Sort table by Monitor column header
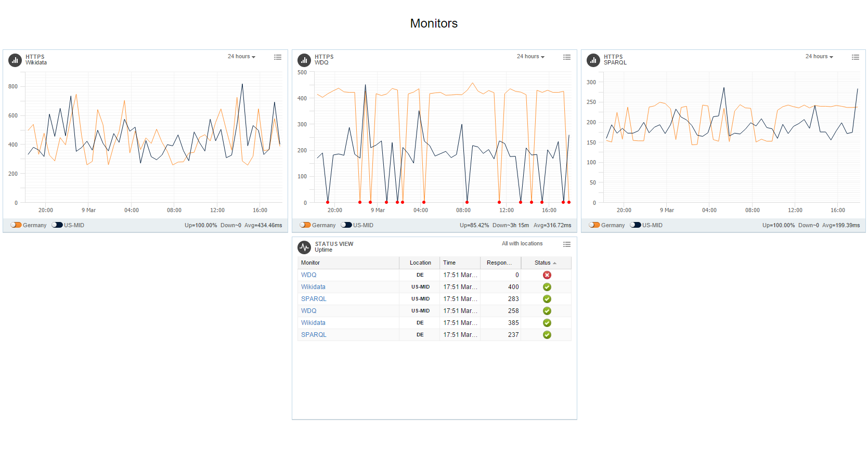This screenshot has width=868, height=457. point(348,263)
